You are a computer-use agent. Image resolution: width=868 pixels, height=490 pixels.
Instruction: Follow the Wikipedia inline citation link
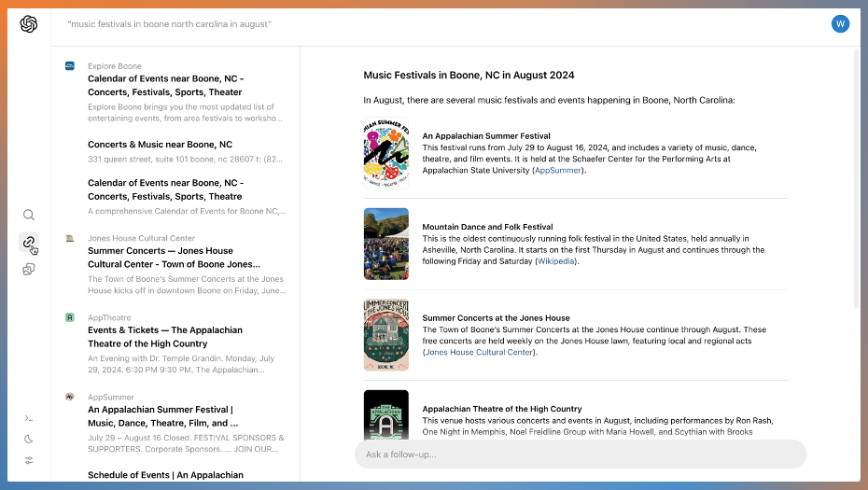[x=555, y=261]
